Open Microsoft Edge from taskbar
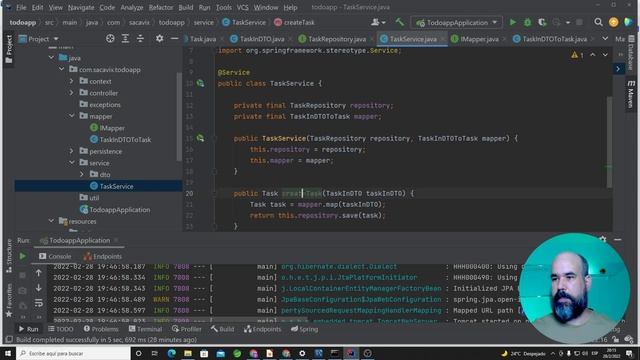The image size is (640, 360). point(171,353)
